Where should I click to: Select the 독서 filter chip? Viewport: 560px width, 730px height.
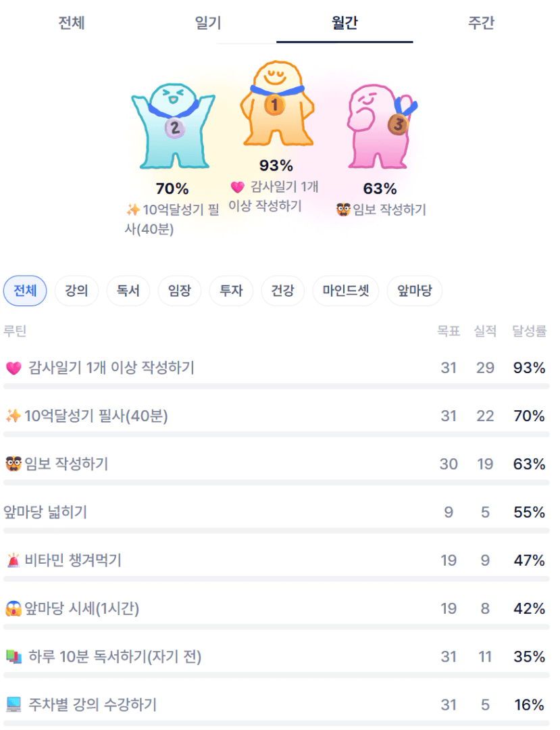[x=128, y=291]
